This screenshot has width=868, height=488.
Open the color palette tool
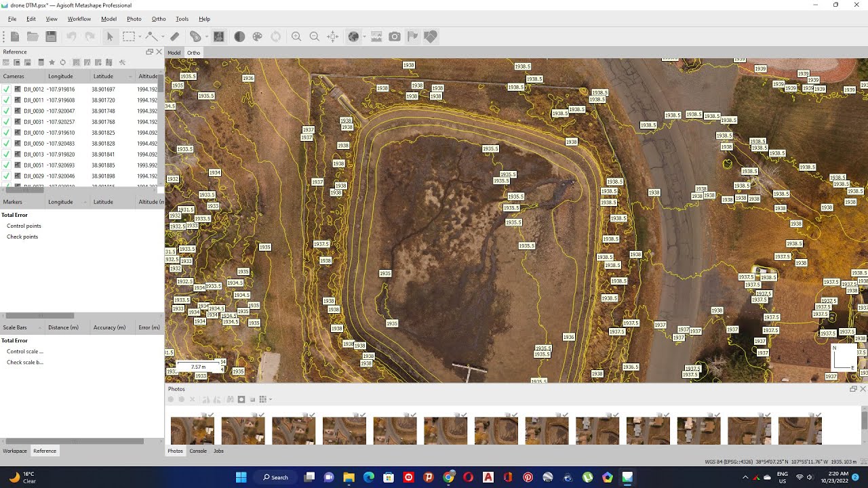(x=258, y=37)
